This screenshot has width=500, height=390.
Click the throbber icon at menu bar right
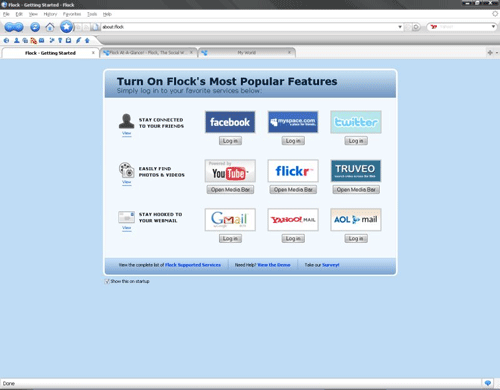coord(495,14)
